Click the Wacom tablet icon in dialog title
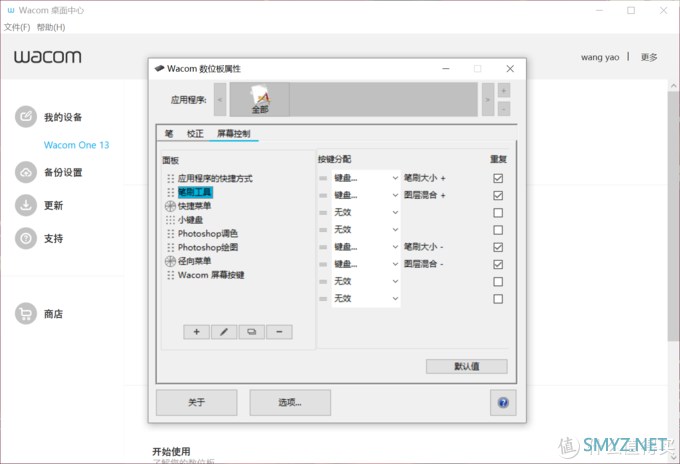This screenshot has height=464, width=680. [160, 69]
